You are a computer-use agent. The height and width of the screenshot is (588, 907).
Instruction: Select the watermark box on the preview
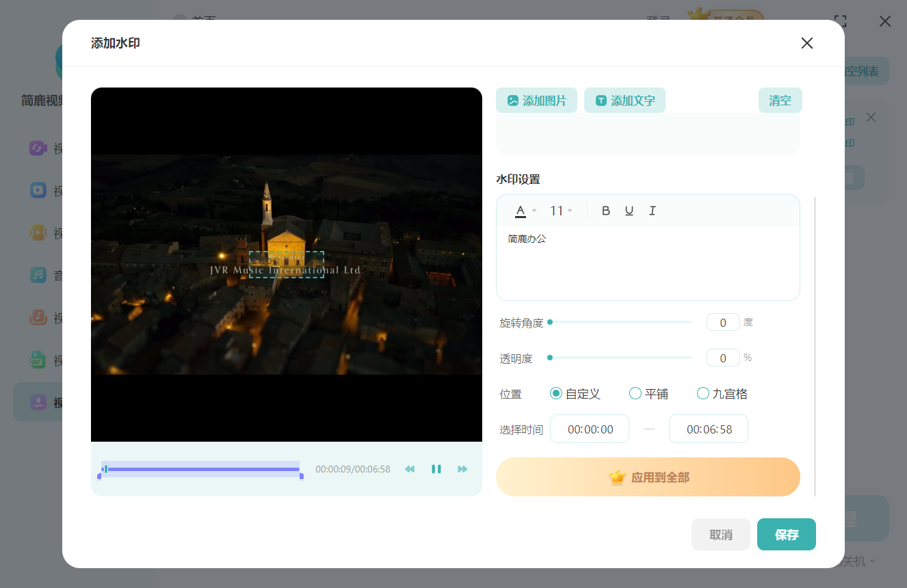coord(286,264)
